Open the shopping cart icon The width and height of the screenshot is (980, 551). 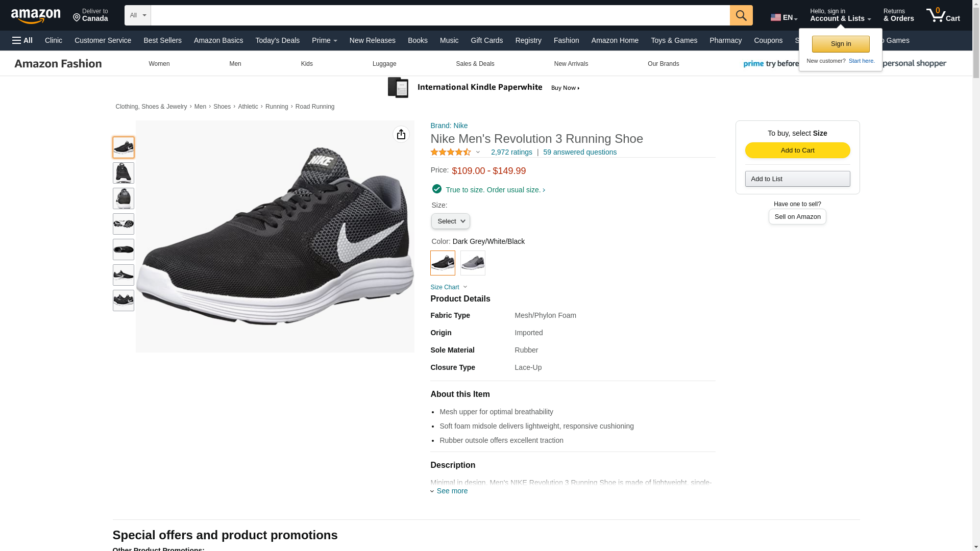click(943, 15)
